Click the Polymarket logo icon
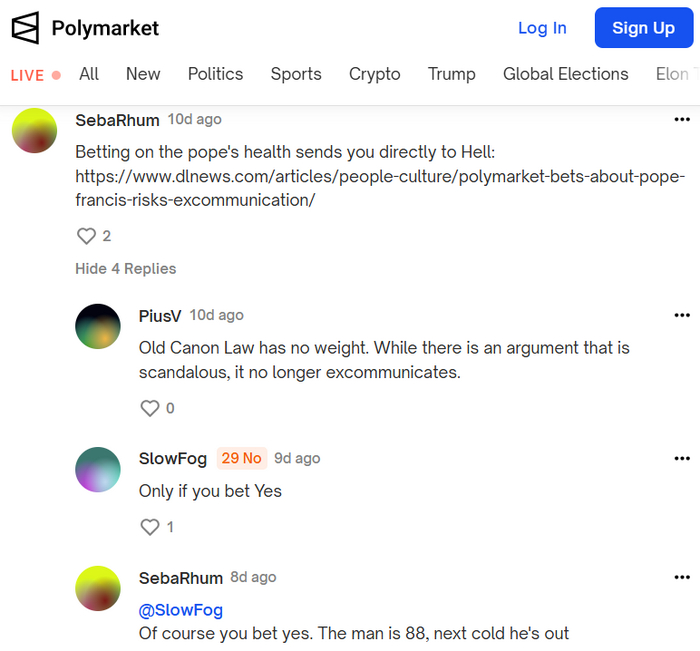The height and width of the screenshot is (651, 700). point(25,28)
